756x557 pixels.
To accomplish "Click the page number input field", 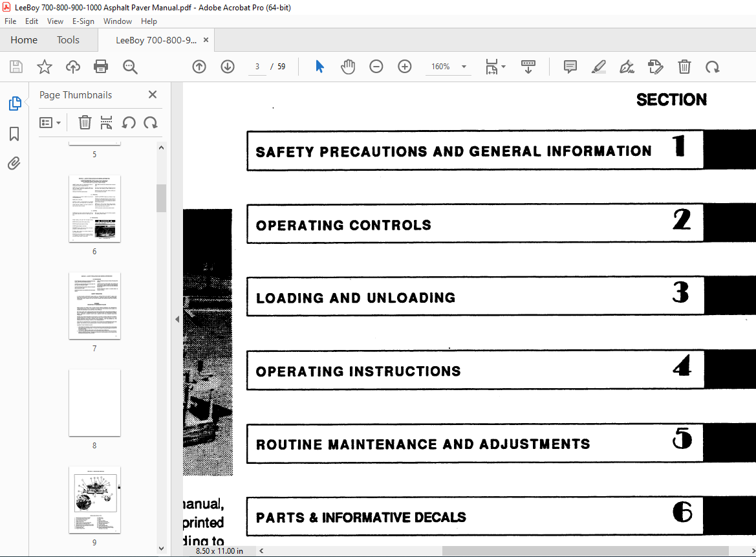I will 257,67.
